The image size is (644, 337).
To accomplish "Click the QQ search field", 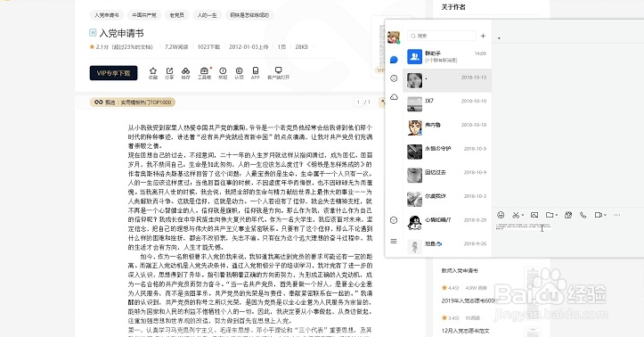I will click(x=442, y=36).
